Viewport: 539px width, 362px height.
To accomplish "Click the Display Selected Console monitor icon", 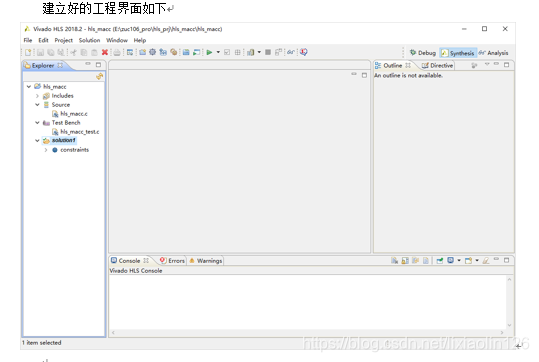I will (x=450, y=260).
